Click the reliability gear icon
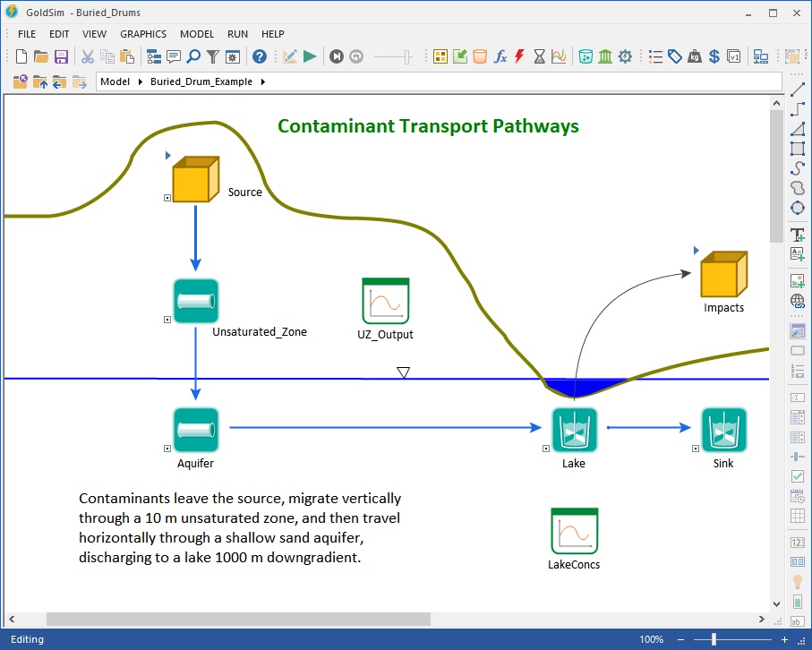The width and height of the screenshot is (812, 650). (625, 56)
